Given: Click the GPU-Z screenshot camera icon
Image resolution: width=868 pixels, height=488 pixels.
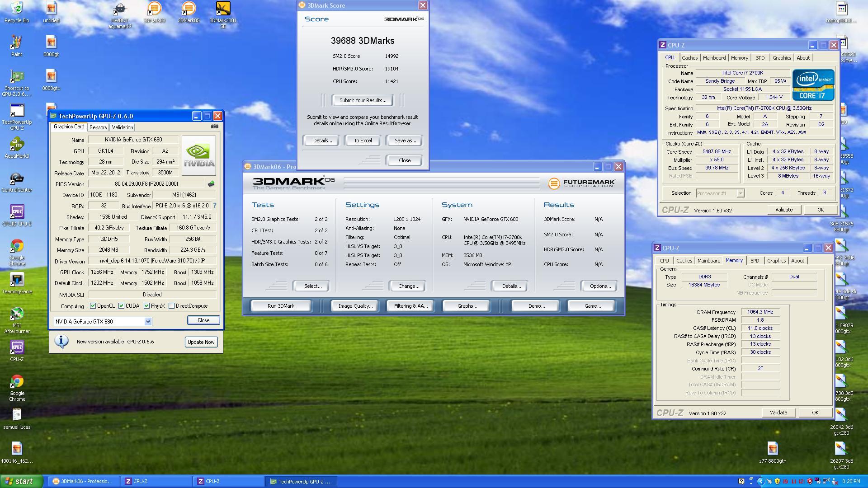Looking at the screenshot, I should pyautogui.click(x=215, y=127).
